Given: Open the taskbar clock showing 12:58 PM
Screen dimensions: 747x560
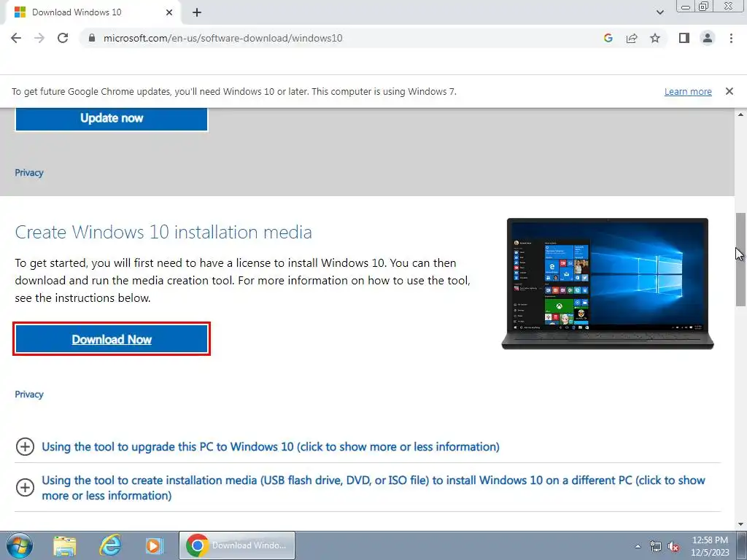Looking at the screenshot, I should (x=710, y=546).
